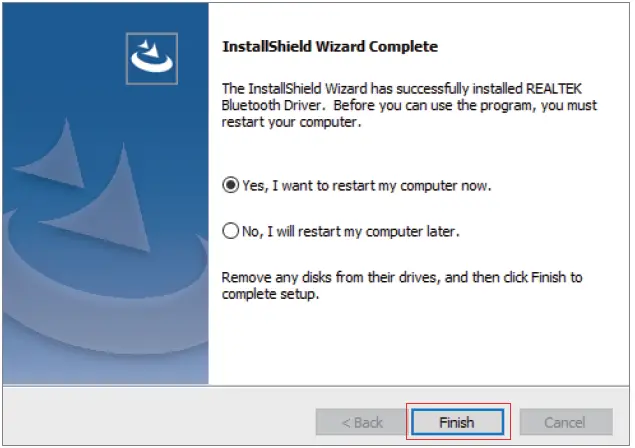Click the 'Remove any disks' instruction text
The height and width of the screenshot is (448, 635).
coord(401,284)
